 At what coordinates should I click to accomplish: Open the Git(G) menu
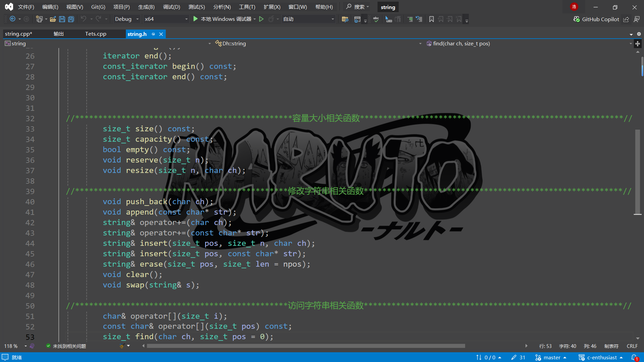click(x=98, y=7)
